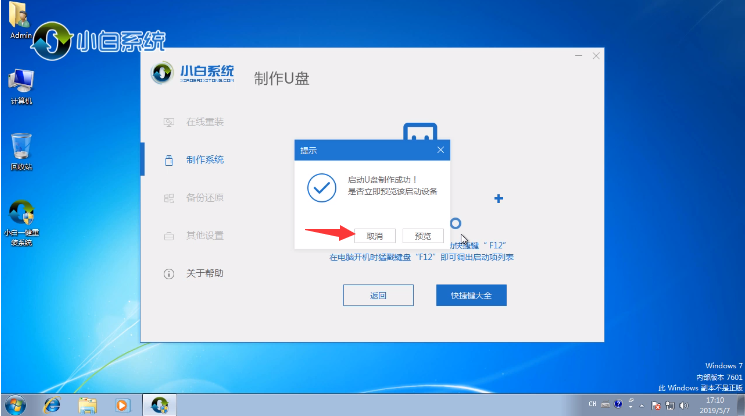
Task: Click the 其他设置 icon
Action: (169, 236)
